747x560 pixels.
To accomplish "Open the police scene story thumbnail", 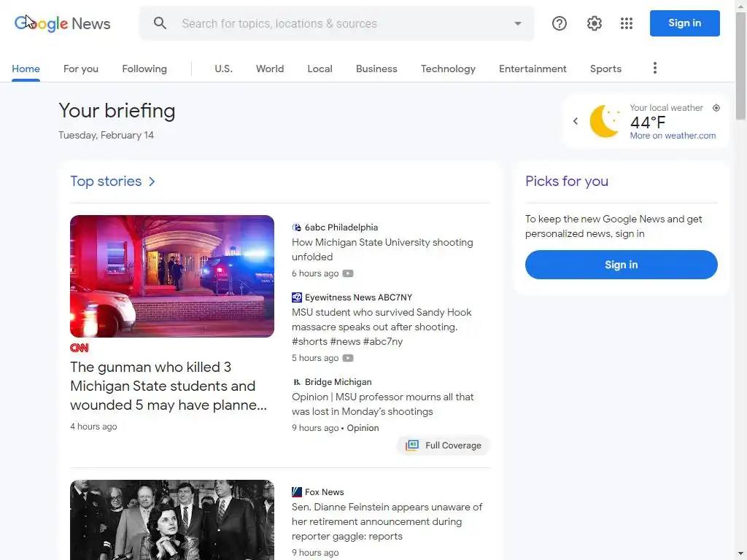I will (172, 276).
